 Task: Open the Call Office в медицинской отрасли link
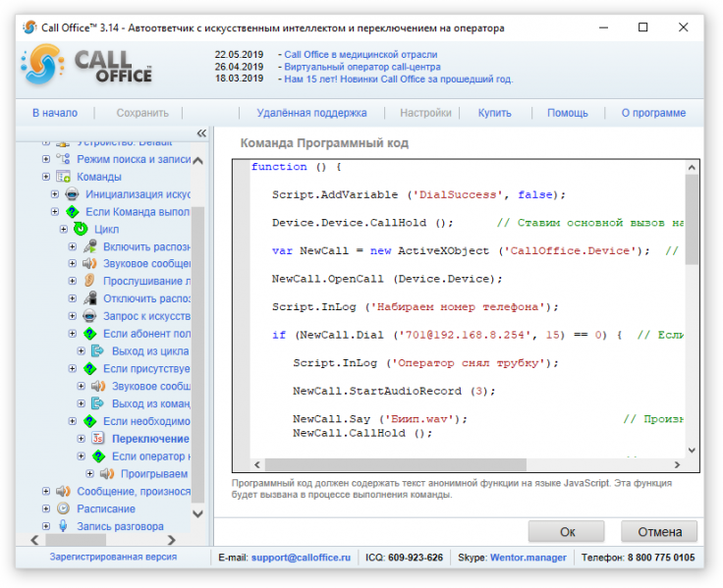pyautogui.click(x=361, y=54)
